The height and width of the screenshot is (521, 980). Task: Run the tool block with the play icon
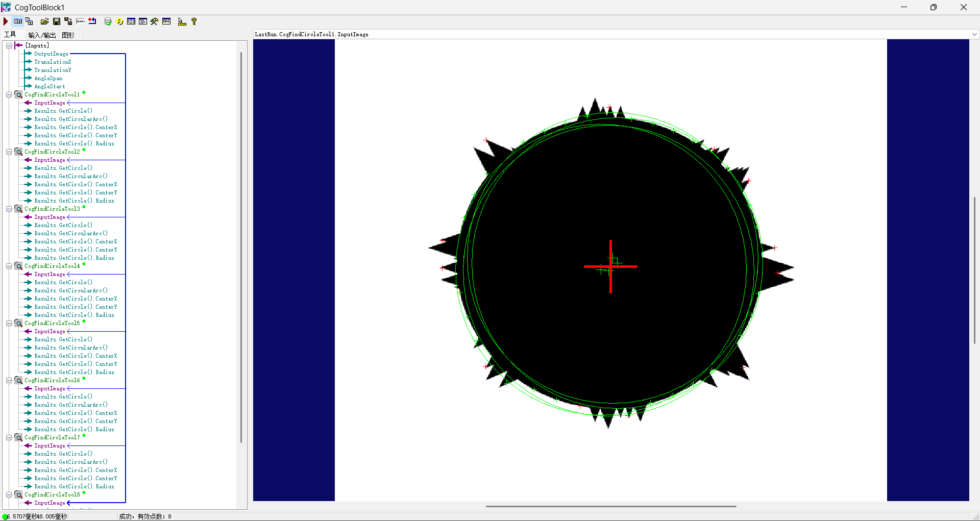(6, 21)
